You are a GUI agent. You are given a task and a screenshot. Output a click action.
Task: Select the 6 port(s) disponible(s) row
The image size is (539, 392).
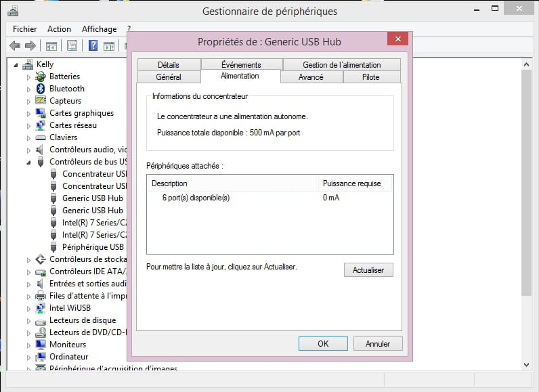tap(196, 198)
